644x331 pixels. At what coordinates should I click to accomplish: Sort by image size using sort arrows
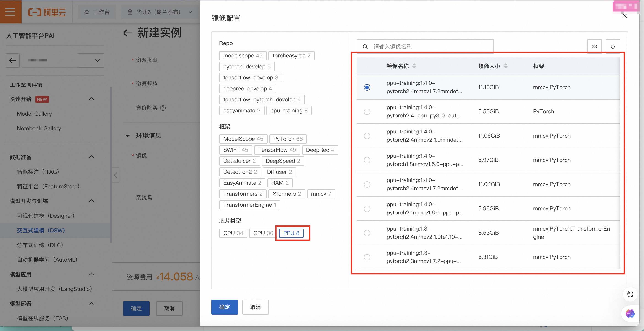pyautogui.click(x=506, y=66)
